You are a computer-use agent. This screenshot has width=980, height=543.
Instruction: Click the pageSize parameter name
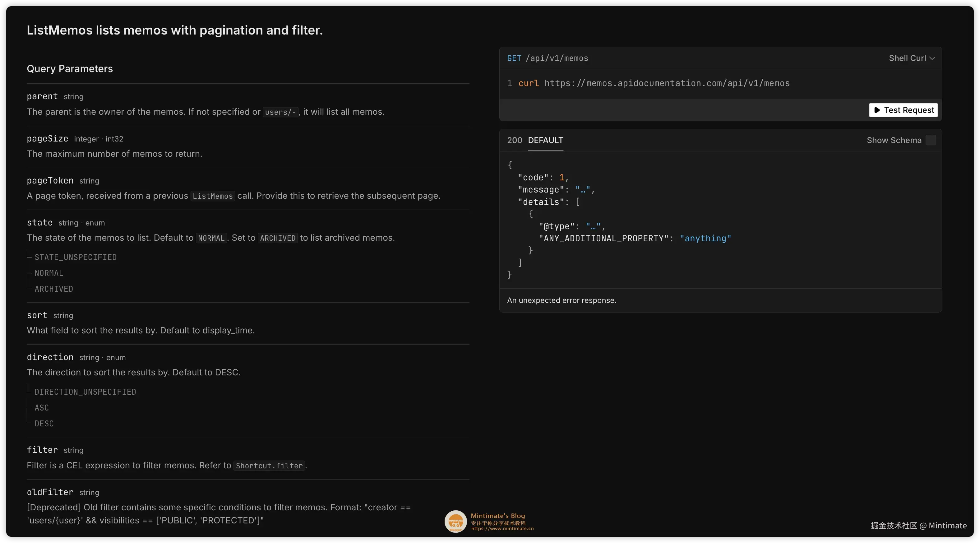tap(47, 138)
